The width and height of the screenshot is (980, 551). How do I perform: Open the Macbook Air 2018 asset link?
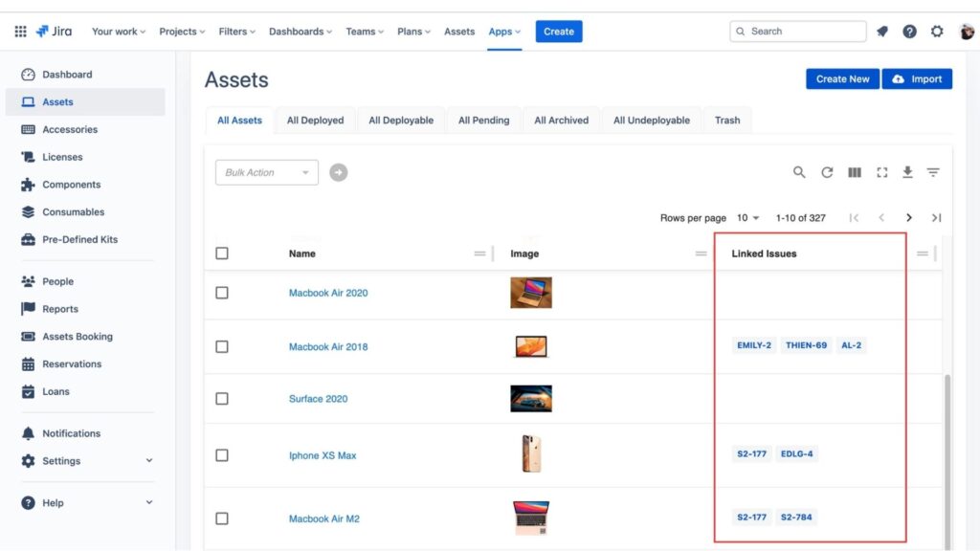point(329,345)
